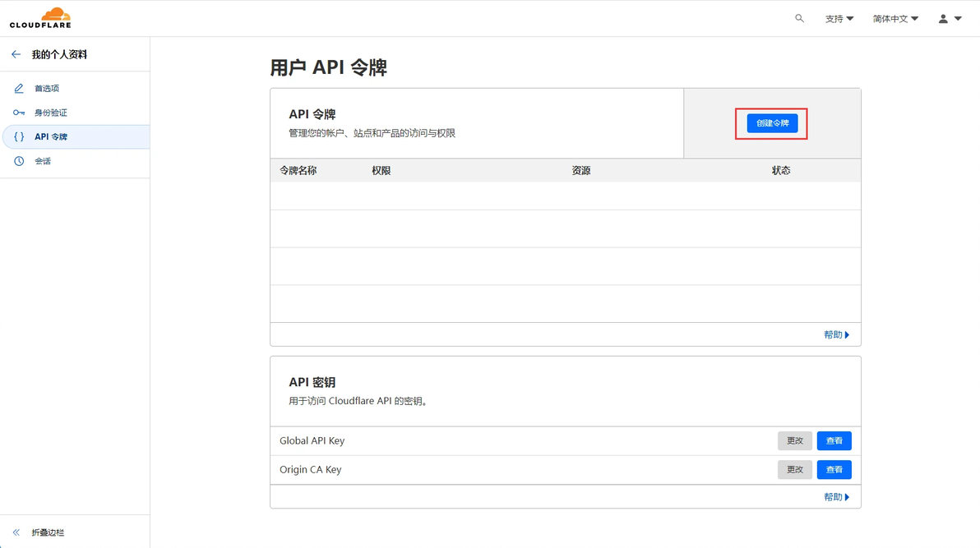Image resolution: width=980 pixels, height=548 pixels.
Task: Click the 权限 column header
Action: [x=381, y=171]
